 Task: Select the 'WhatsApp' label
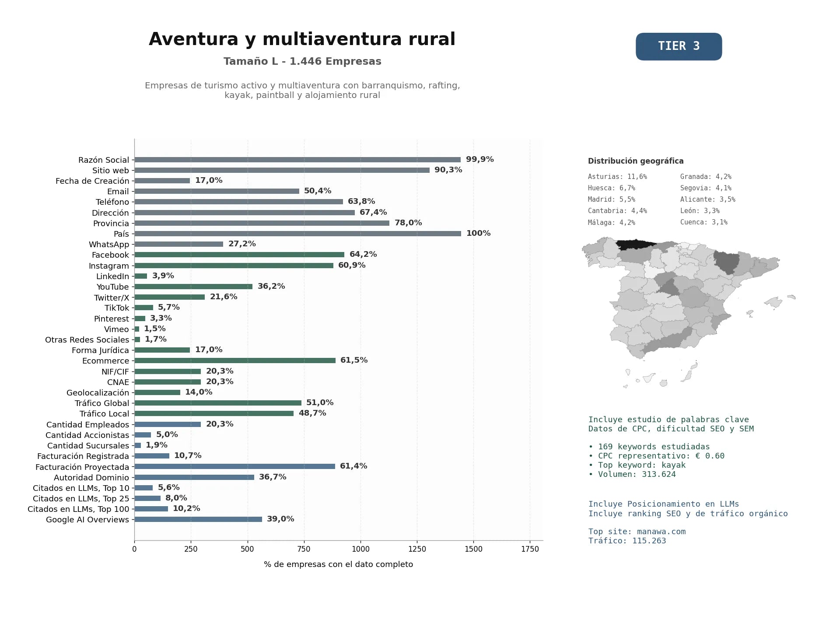109,245
